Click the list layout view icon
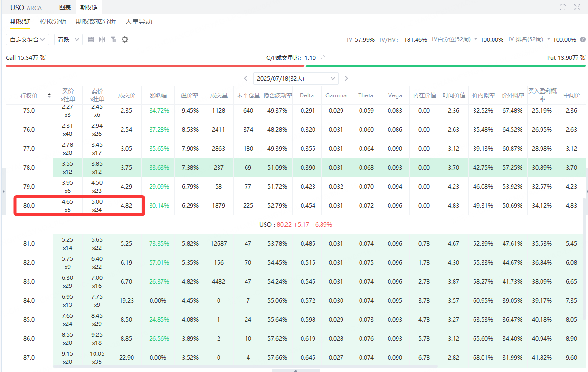Image resolution: width=588 pixels, height=372 pixels. point(91,39)
